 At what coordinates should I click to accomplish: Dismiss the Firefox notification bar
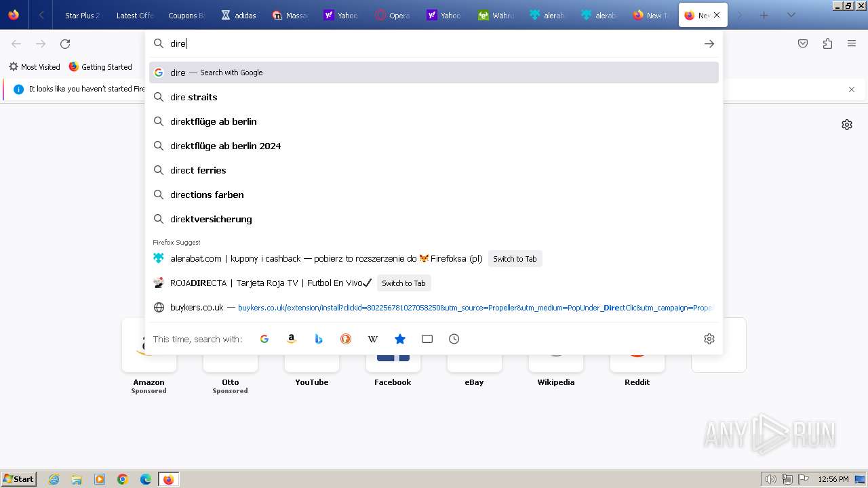[852, 89]
